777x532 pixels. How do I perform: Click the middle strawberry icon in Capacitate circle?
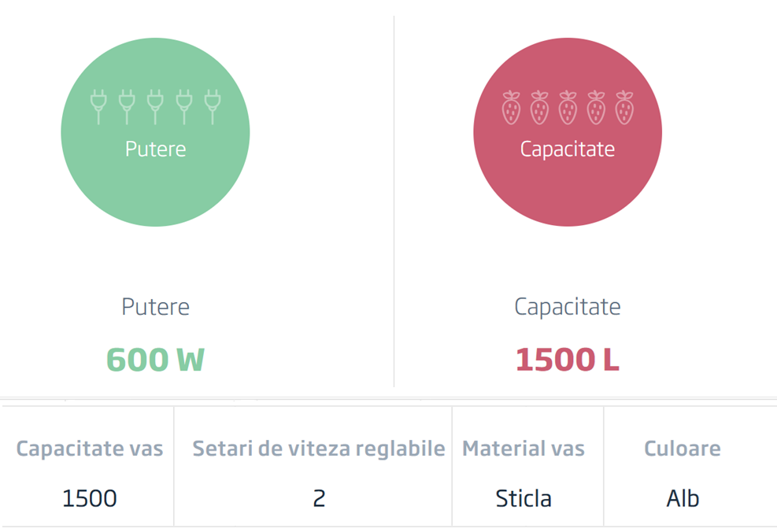pos(568,108)
